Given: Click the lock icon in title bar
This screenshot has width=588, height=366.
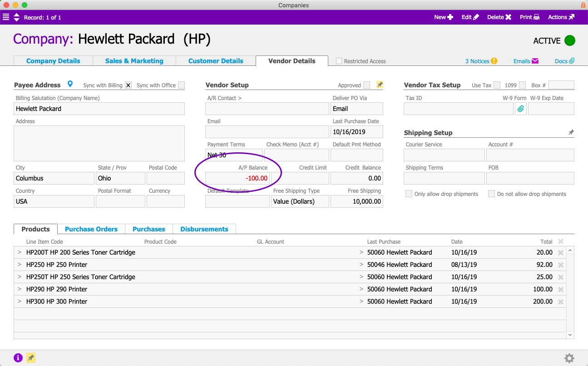Looking at the screenshot, I should point(583,5).
